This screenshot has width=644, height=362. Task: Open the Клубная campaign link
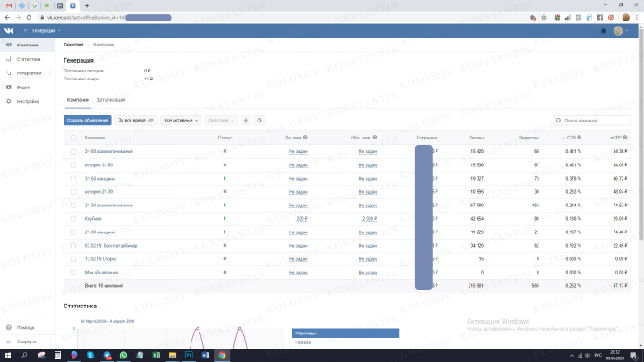point(93,219)
